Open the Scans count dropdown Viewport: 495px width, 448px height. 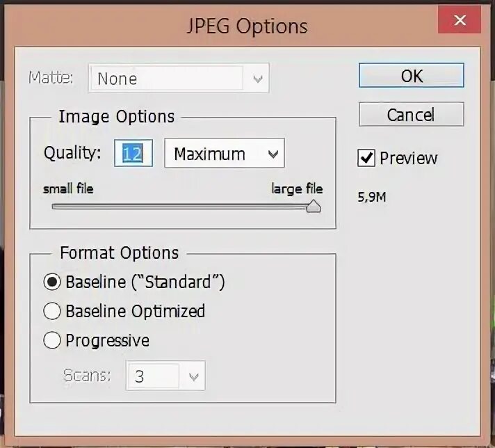click(x=193, y=377)
